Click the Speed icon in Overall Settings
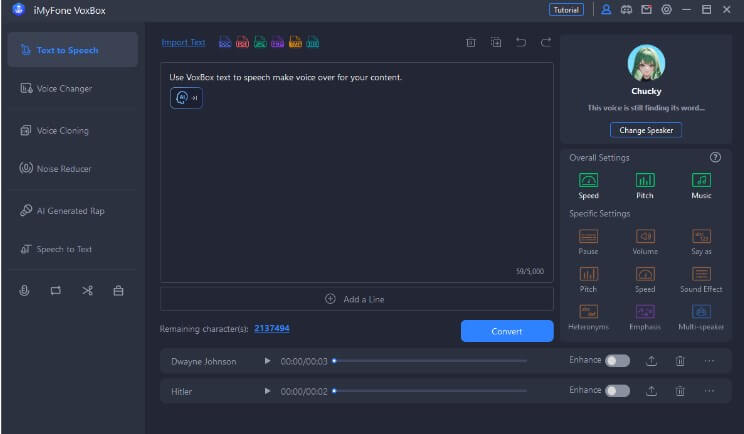The width and height of the screenshot is (744, 434). (588, 180)
